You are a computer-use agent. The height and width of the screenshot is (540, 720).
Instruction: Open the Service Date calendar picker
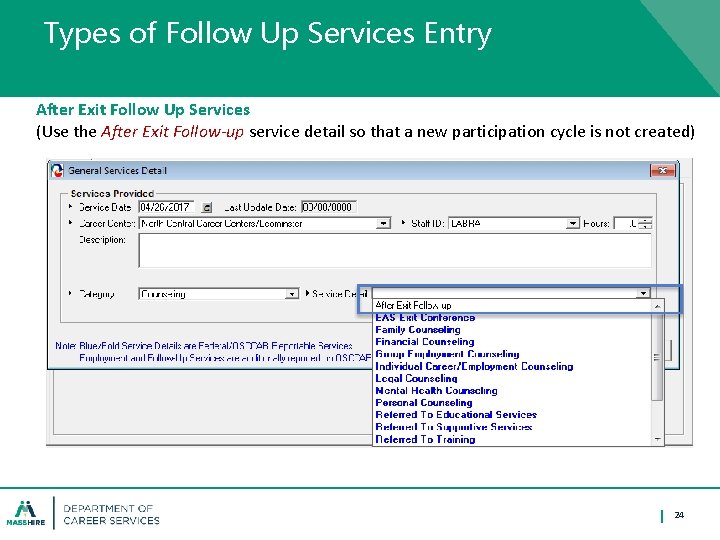207,208
